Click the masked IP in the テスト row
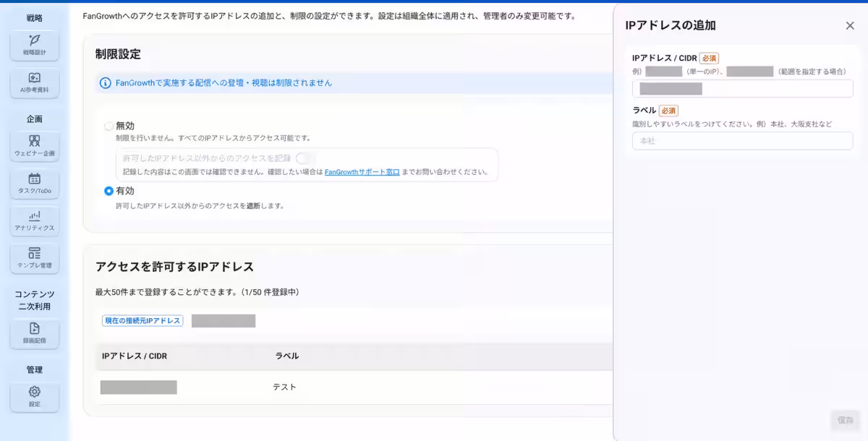 139,388
